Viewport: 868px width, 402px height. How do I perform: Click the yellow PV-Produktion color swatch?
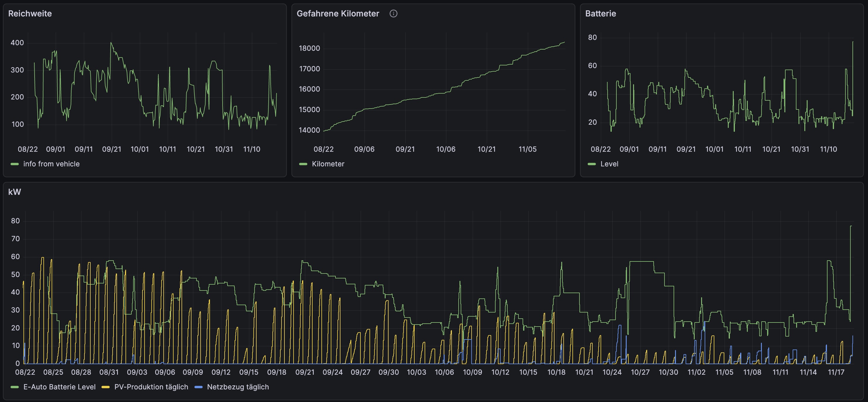pyautogui.click(x=106, y=387)
